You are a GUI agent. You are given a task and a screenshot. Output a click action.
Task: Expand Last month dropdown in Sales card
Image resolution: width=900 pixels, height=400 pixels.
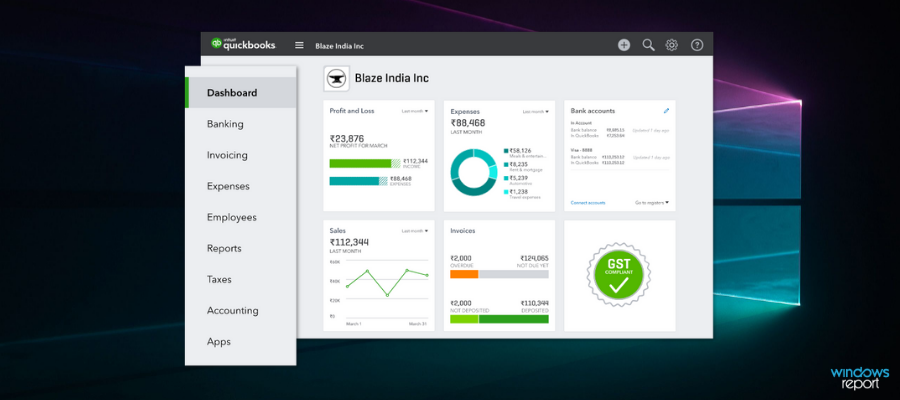pos(414,231)
